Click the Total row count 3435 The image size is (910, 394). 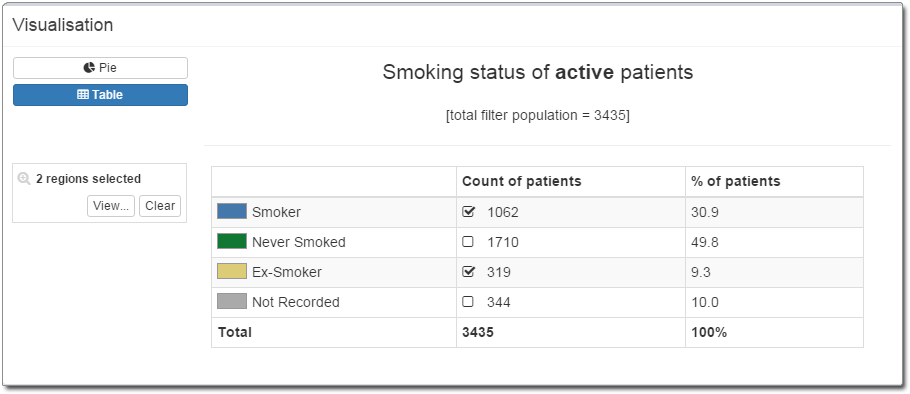[478, 332]
